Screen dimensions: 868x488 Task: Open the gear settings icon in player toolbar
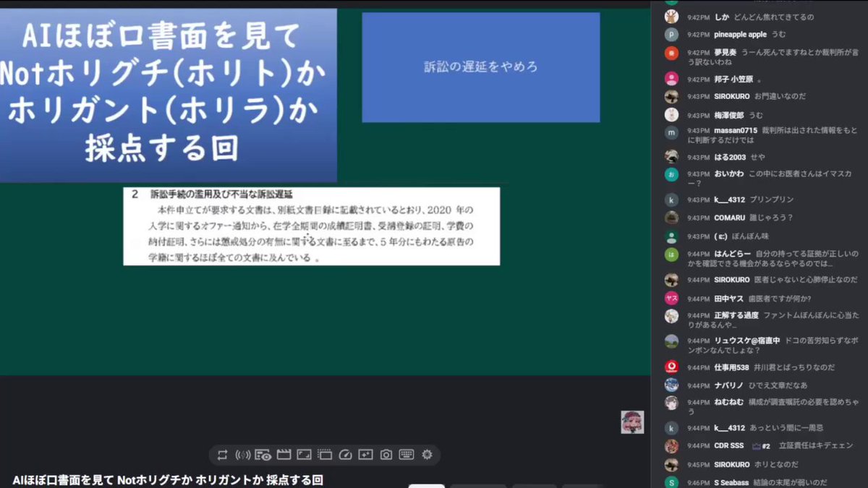click(427, 455)
